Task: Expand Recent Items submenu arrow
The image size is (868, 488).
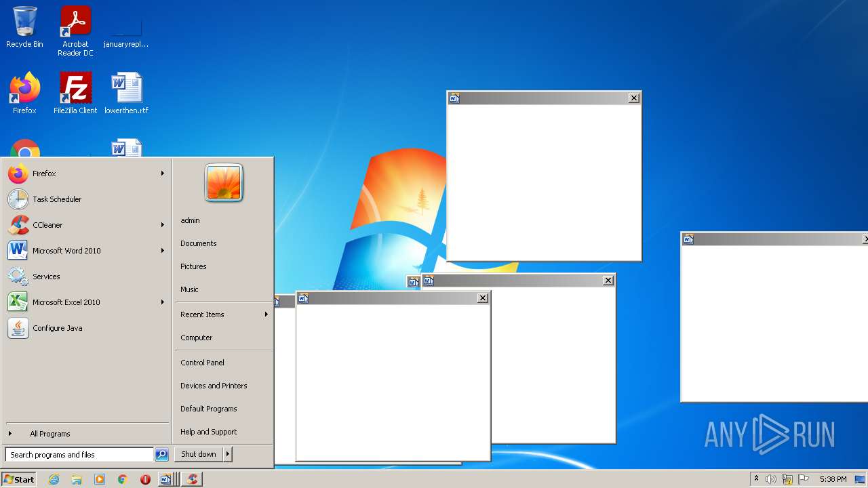Action: (x=267, y=314)
